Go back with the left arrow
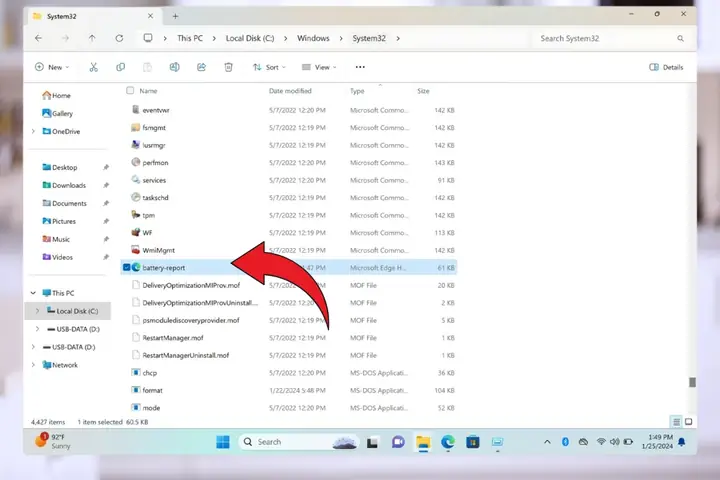The height and width of the screenshot is (480, 720). [x=39, y=38]
